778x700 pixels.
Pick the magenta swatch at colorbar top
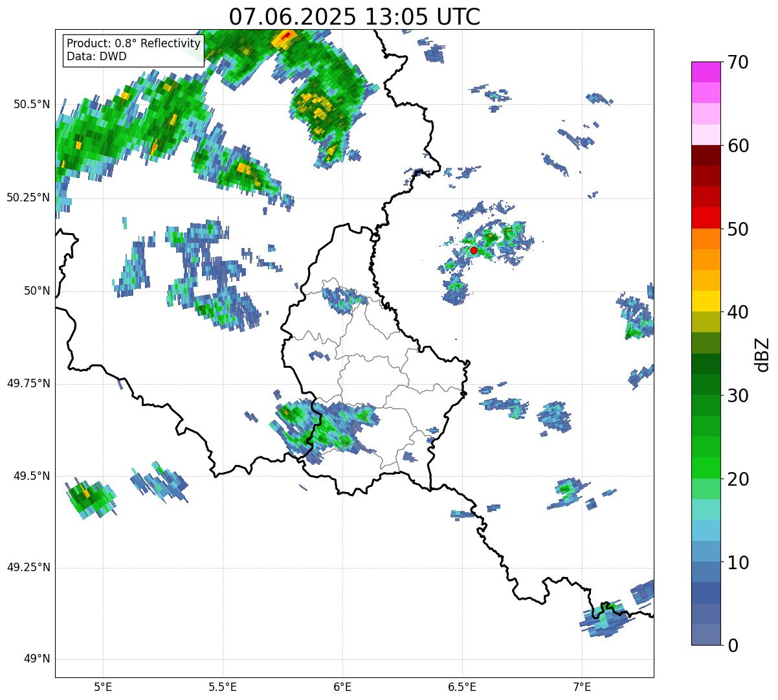(706, 72)
